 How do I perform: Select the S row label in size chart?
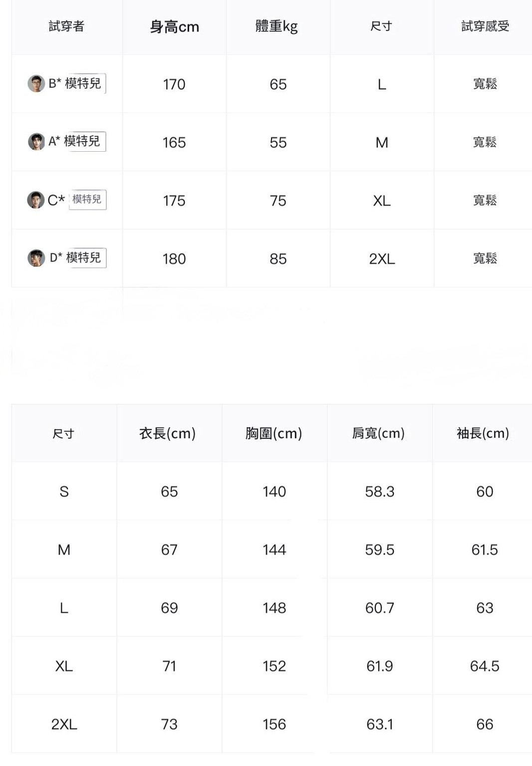pyautogui.click(x=64, y=492)
